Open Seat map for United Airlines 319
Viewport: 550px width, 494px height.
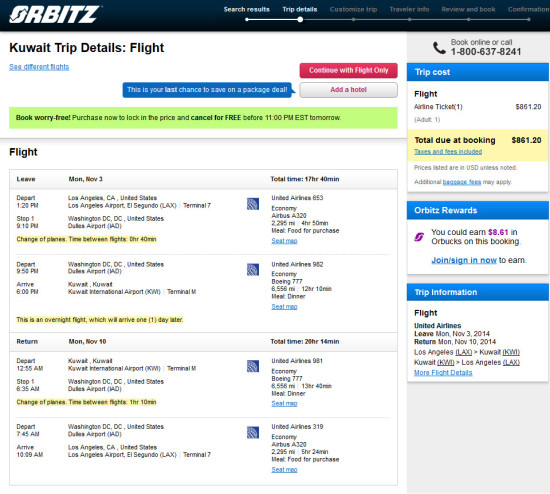tap(284, 469)
